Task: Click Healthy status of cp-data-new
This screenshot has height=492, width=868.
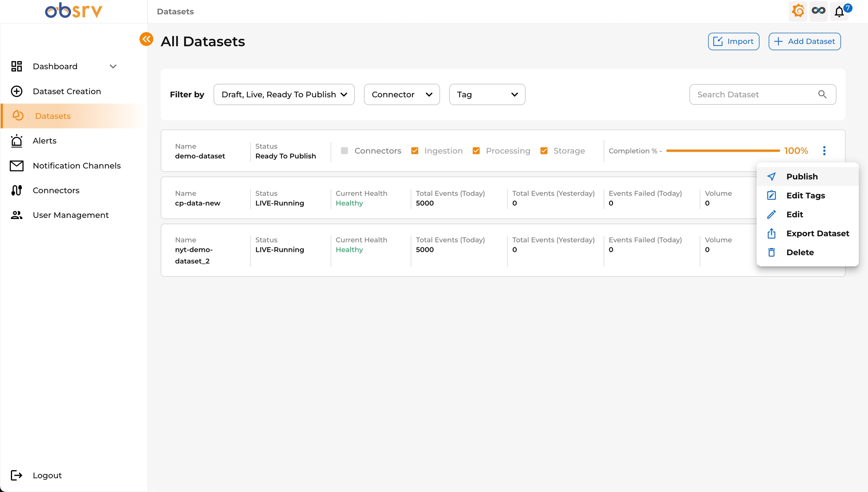Action: pos(349,203)
